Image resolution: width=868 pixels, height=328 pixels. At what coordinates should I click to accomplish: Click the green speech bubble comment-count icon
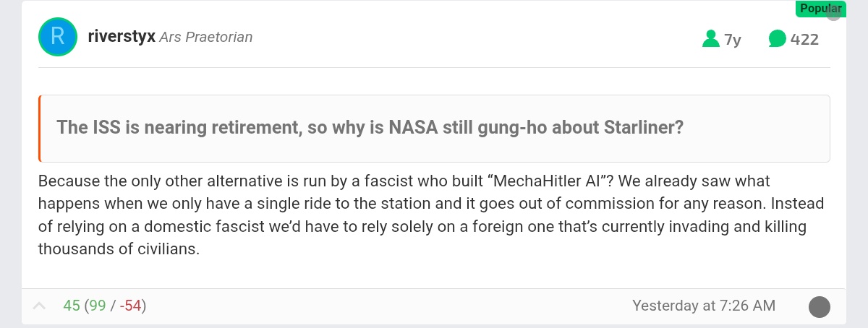(777, 38)
